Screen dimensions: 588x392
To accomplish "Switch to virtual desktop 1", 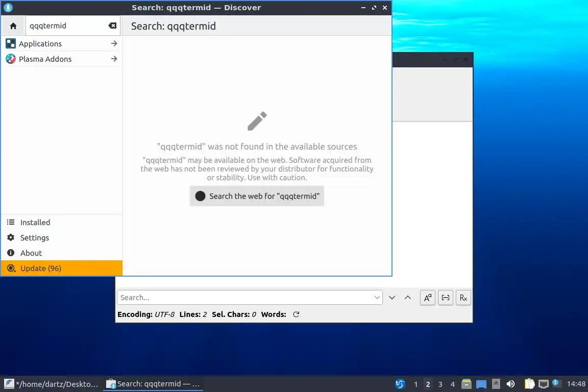I will click(x=415, y=384).
